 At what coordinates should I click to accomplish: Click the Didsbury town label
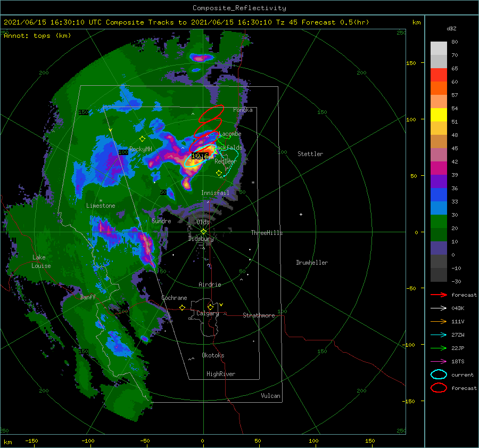pos(201,239)
